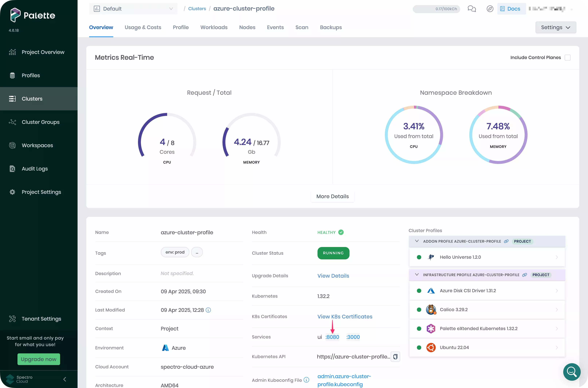Open the Settings dropdown menu

tap(556, 28)
